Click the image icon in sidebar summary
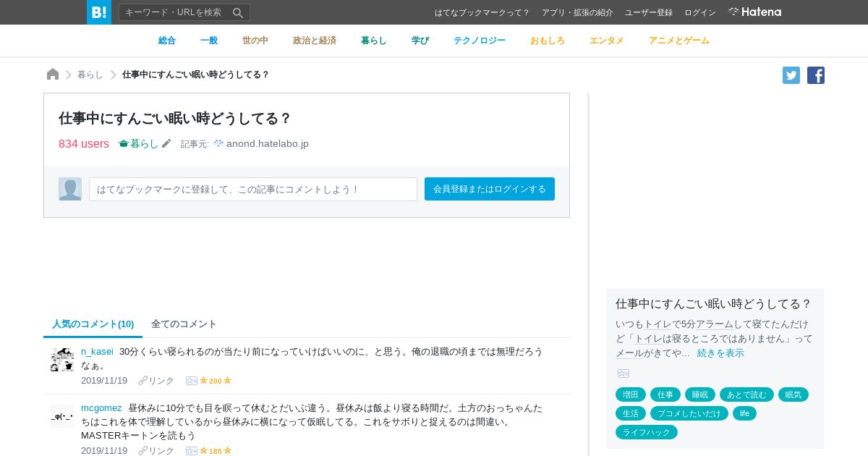Viewport: 868px width, 456px height. point(624,373)
